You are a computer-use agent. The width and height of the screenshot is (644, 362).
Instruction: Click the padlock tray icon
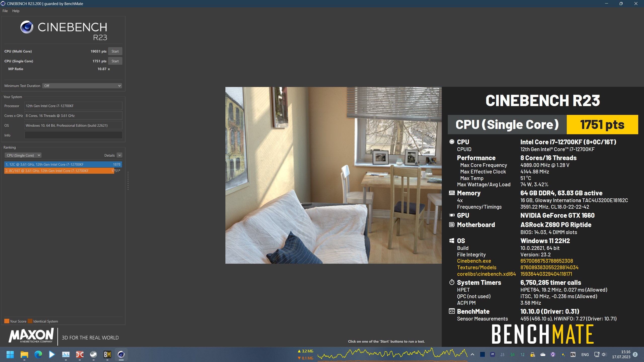pos(533,354)
